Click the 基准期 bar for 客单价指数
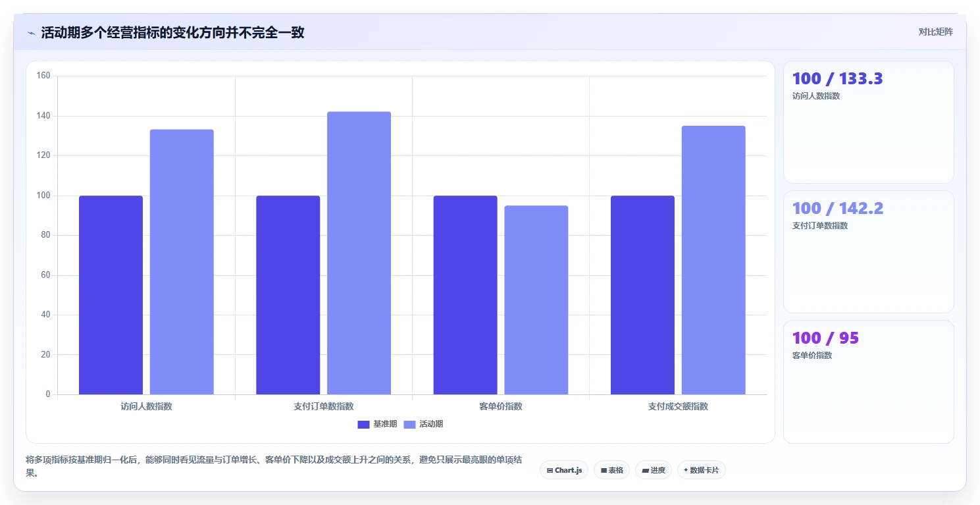The height and width of the screenshot is (505, 980). click(x=465, y=295)
